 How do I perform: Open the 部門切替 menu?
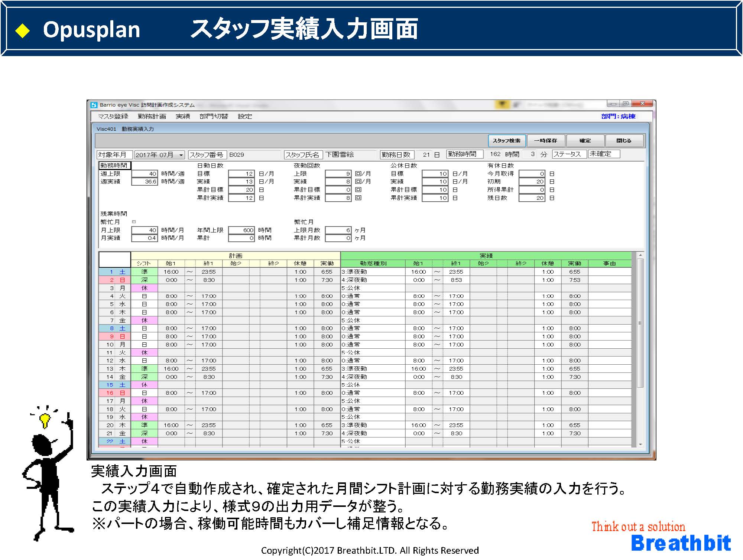tap(214, 117)
